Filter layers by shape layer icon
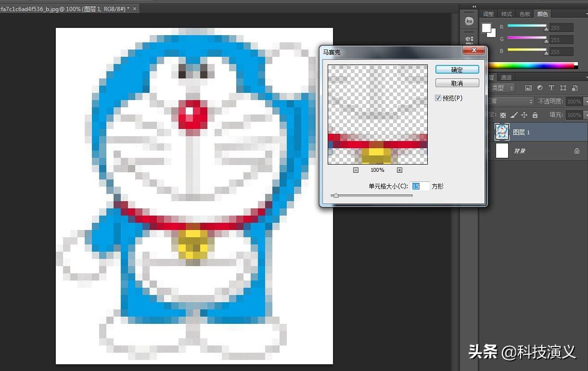Screen dimensions: 588x371 point(563,88)
